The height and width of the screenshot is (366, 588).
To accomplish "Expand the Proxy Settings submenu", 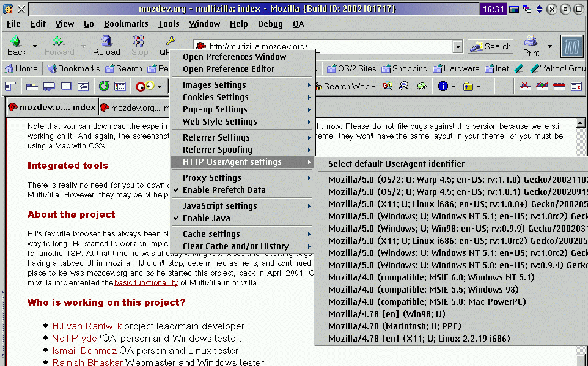I will pyautogui.click(x=242, y=178).
